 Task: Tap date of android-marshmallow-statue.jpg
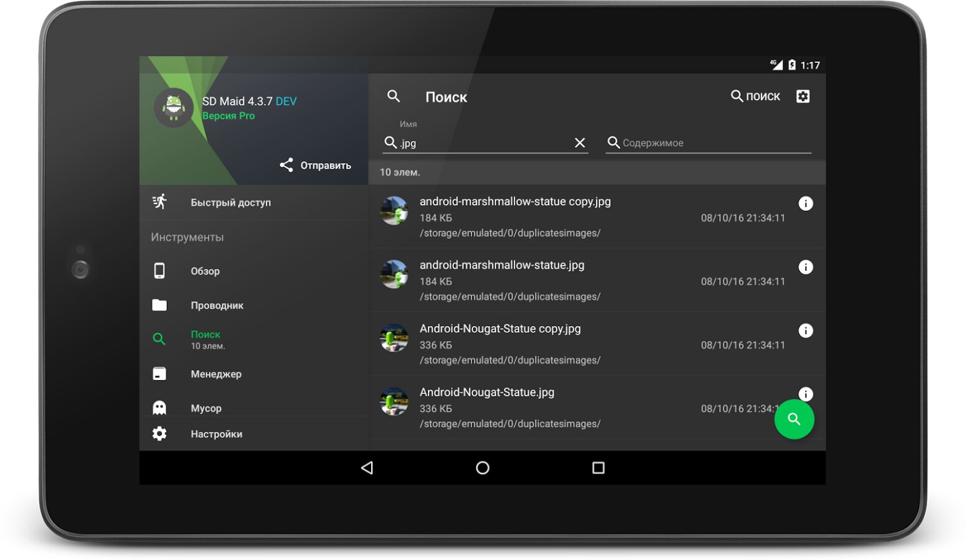pos(743,281)
